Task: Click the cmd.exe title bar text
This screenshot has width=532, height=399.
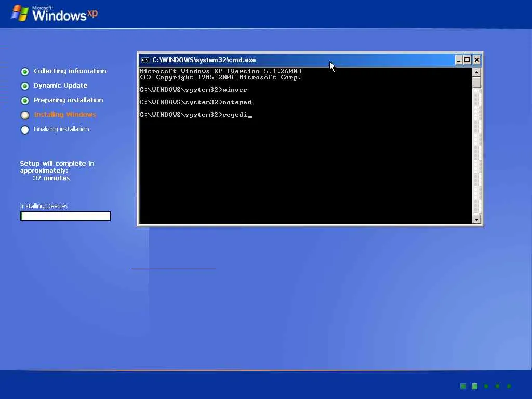Action: tap(204, 60)
